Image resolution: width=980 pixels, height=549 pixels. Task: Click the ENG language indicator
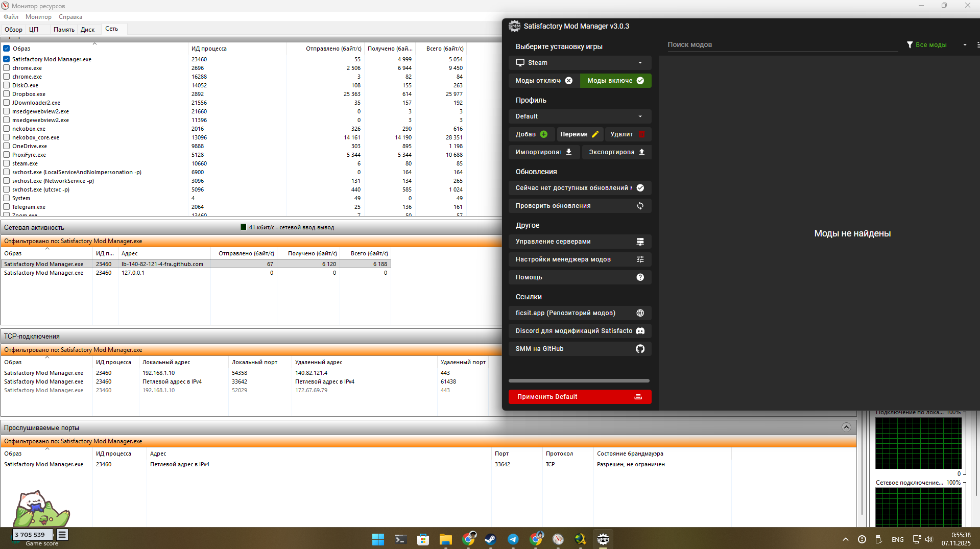[x=898, y=540]
